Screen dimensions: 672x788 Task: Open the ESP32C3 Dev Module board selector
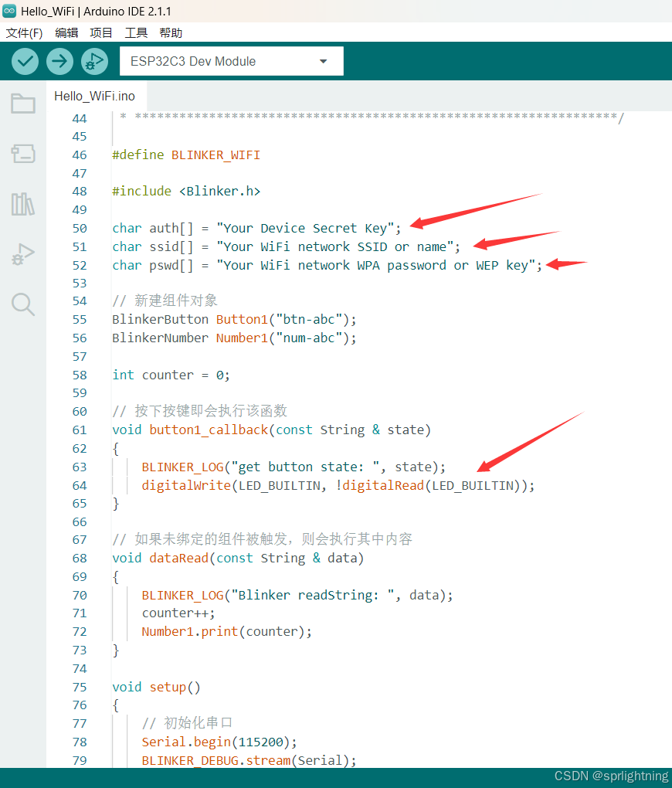tap(231, 61)
